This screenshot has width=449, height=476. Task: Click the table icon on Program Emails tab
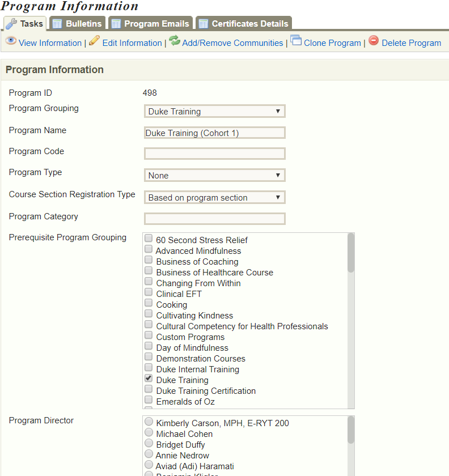click(x=116, y=24)
